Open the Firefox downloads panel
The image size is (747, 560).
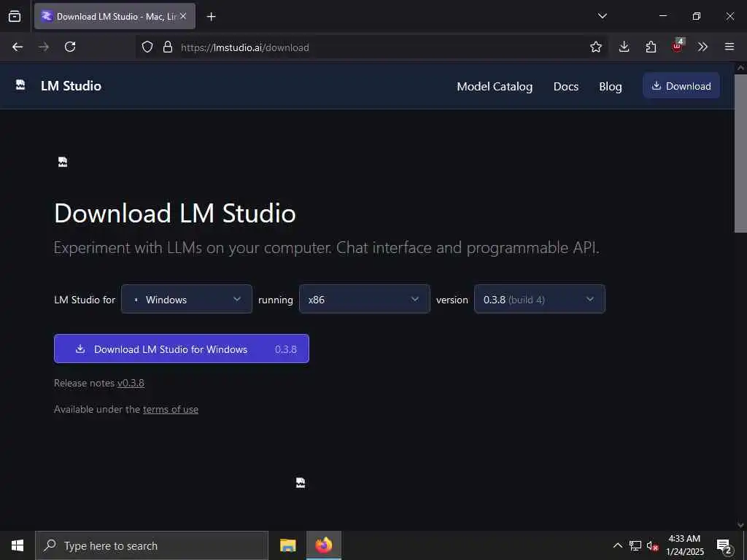pos(624,47)
